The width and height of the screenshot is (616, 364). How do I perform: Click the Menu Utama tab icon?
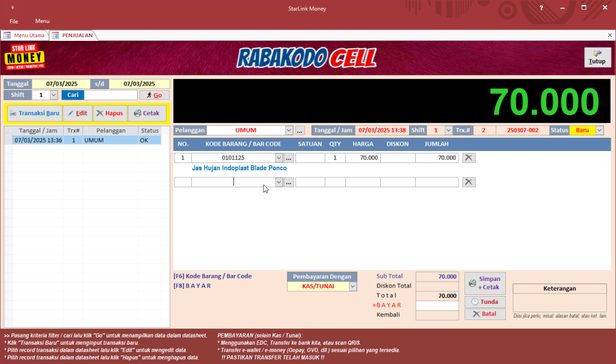[7, 35]
